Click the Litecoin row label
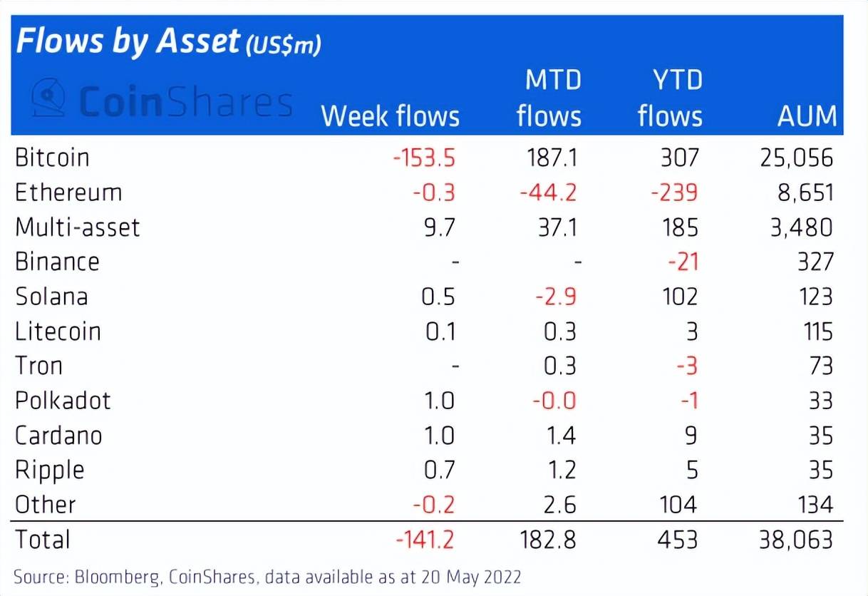868x596 pixels. pos(58,332)
